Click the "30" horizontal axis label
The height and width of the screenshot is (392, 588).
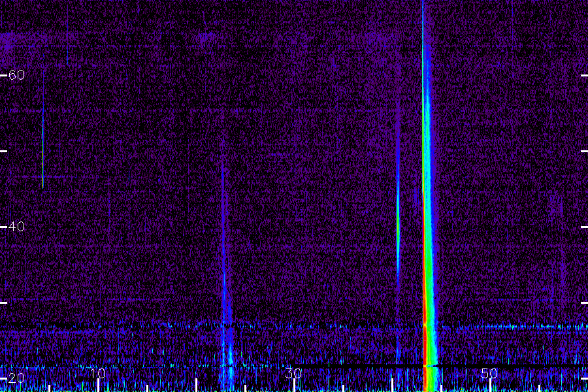pos(293,373)
